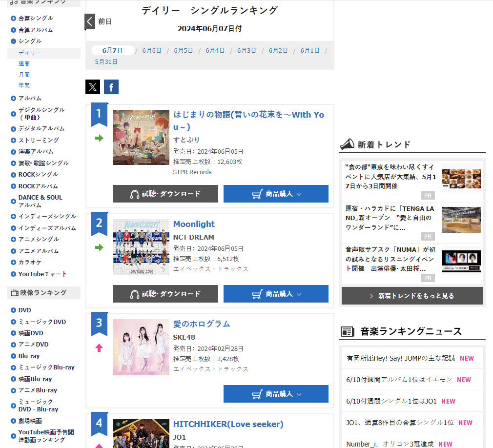Image resolution: width=493 pixels, height=448 pixels.
Task: Open YouTubeチャート link
Action: coord(42,274)
